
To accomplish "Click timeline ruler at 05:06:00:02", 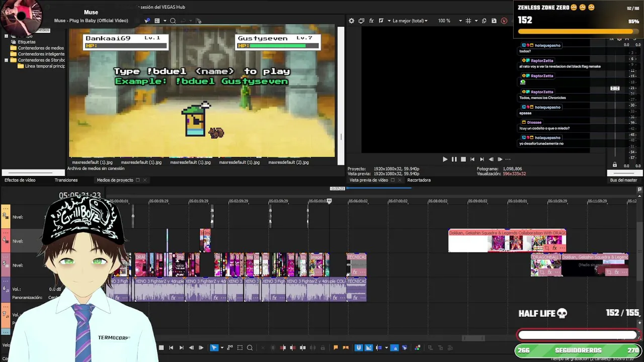I will 358,201.
